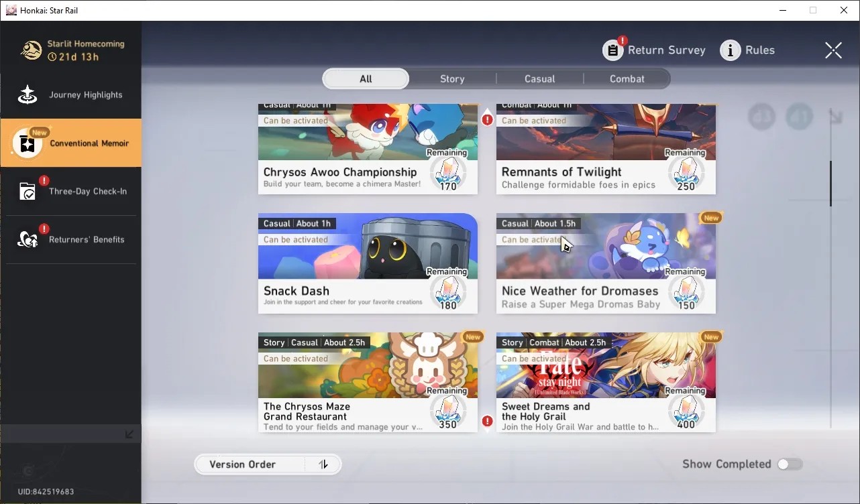Click the Snack Dash reward crystal icon

click(447, 293)
